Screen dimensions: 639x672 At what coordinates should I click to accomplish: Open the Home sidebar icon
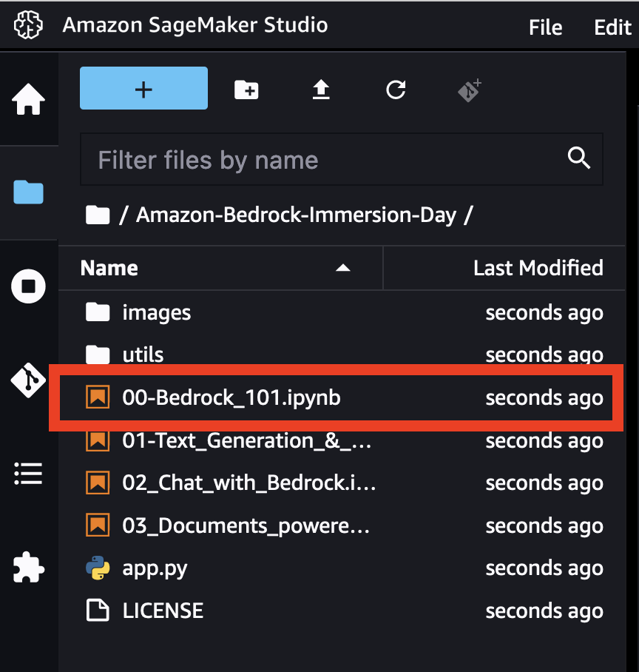[x=28, y=99]
